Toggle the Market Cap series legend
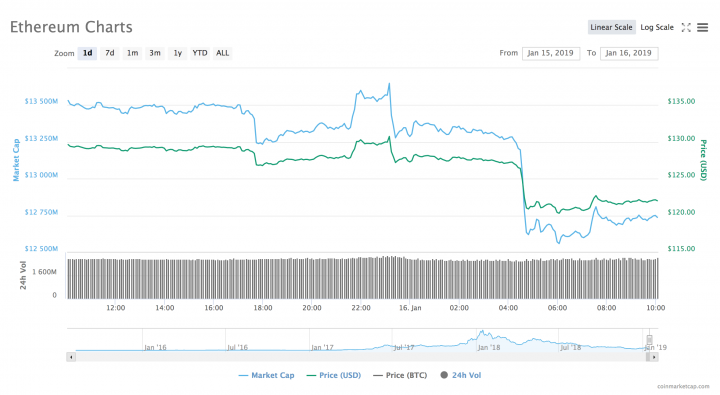The width and height of the screenshot is (720, 395). click(266, 375)
